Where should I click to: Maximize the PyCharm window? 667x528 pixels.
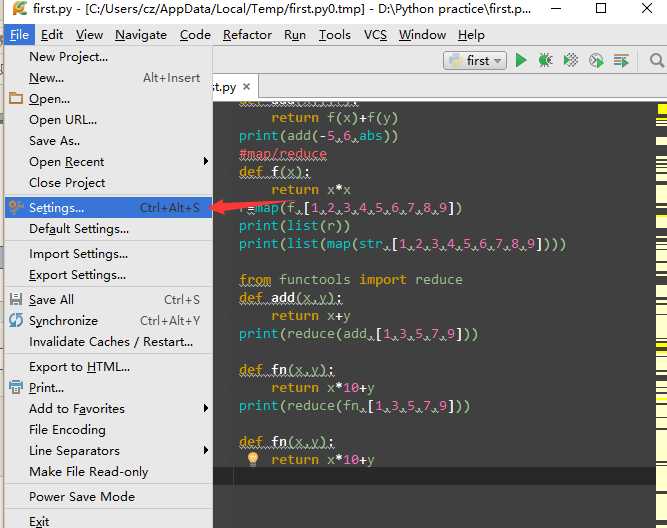601,8
